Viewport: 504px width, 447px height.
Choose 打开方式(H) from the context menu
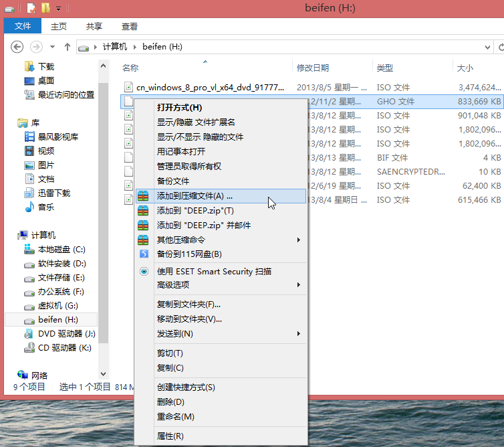click(221, 108)
